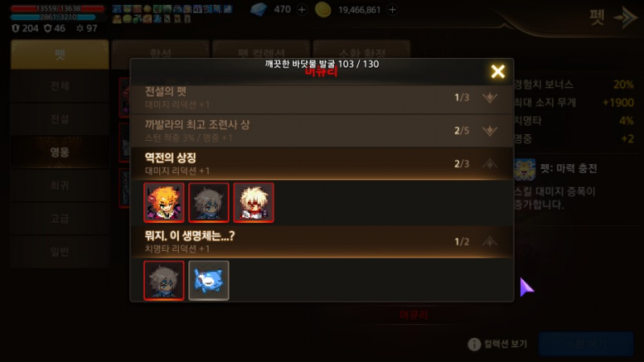Image resolution: width=644 pixels, height=362 pixels.
Task: Select the white-haired pet portrait
Action: 254,203
